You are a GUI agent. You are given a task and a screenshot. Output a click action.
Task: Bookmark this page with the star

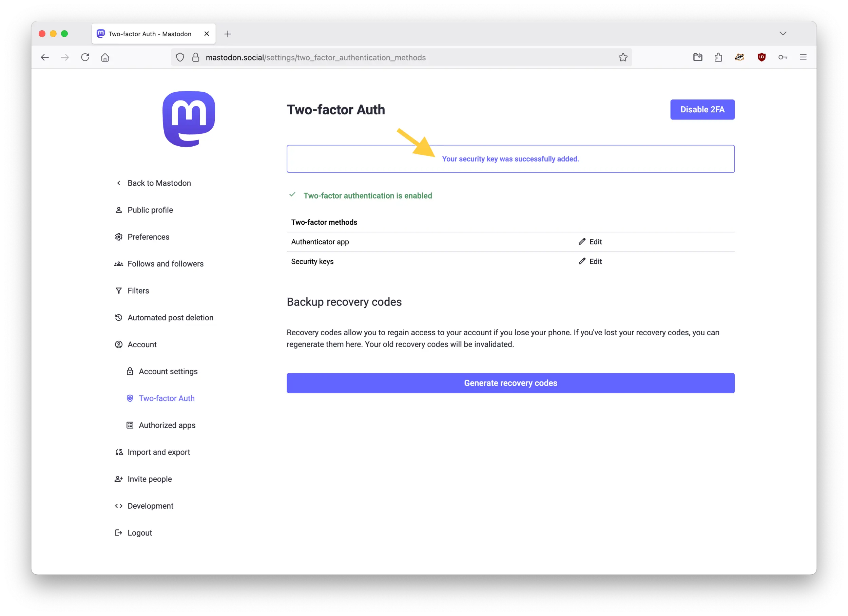coord(623,57)
